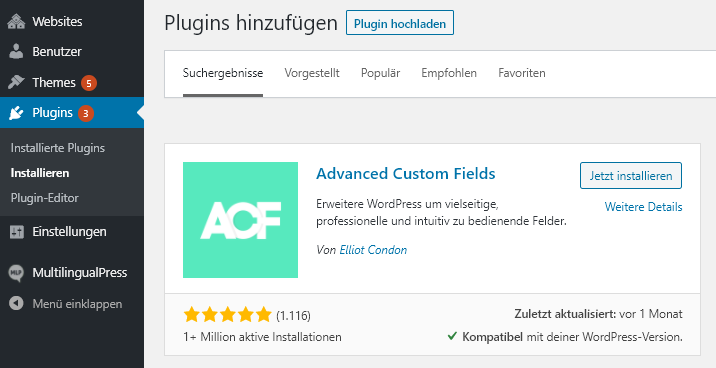Open the Installierte Plugins submenu item

pyautogui.click(x=58, y=148)
